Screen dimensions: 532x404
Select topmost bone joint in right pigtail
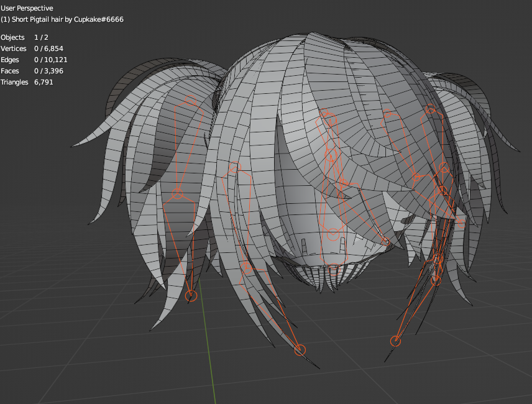[x=430, y=111]
